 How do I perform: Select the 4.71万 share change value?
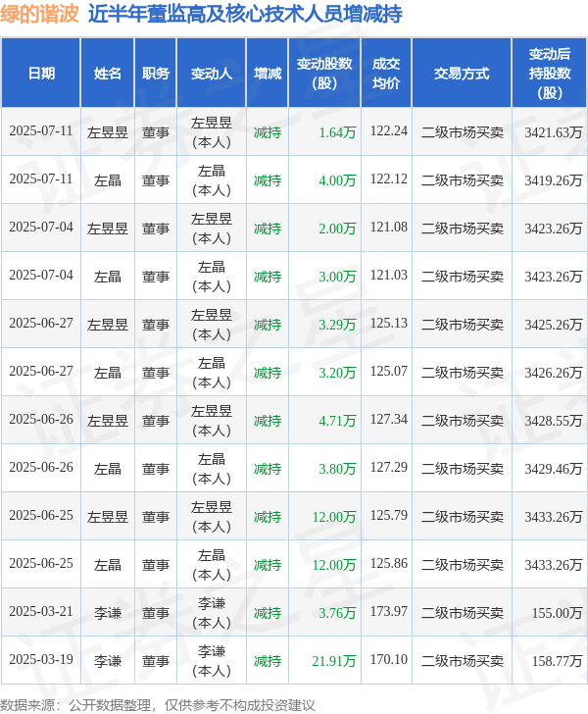[337, 421]
